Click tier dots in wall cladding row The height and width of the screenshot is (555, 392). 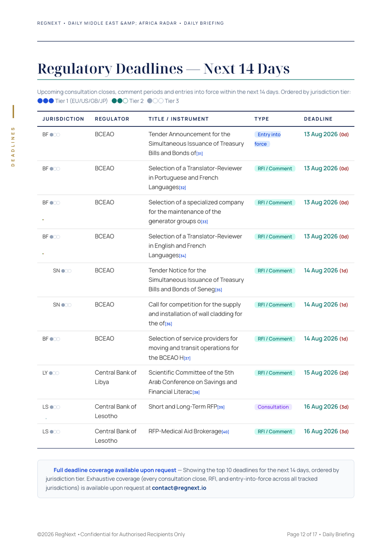66,305
